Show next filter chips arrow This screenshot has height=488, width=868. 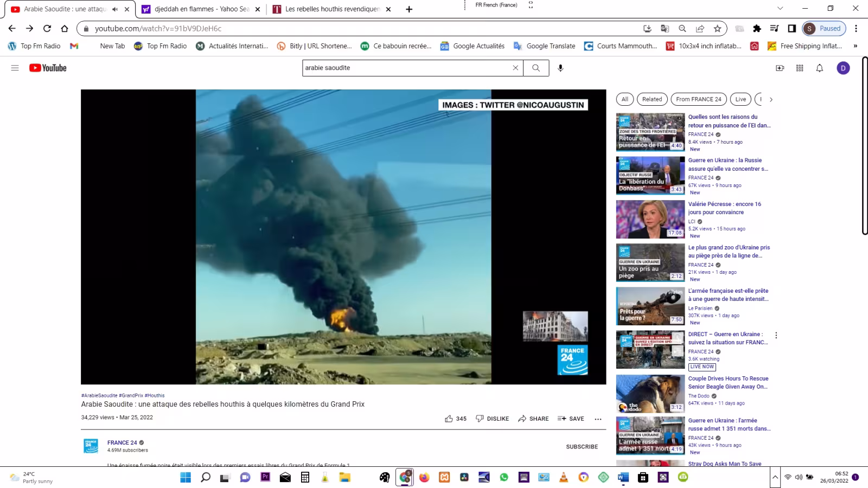coord(771,99)
